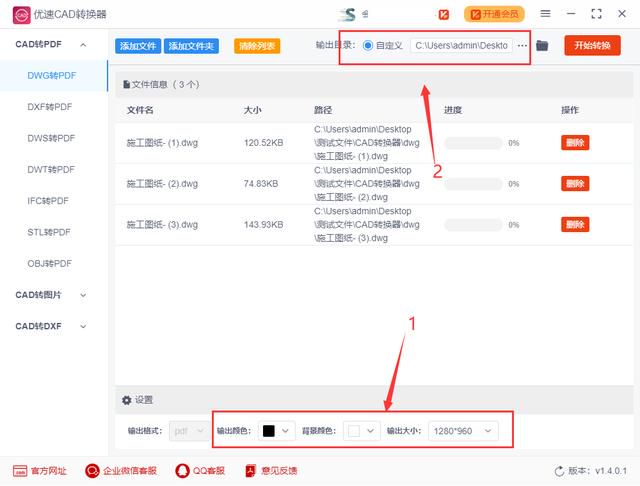Click the progress bar of 施工图纸- (1).dwg

point(473,143)
